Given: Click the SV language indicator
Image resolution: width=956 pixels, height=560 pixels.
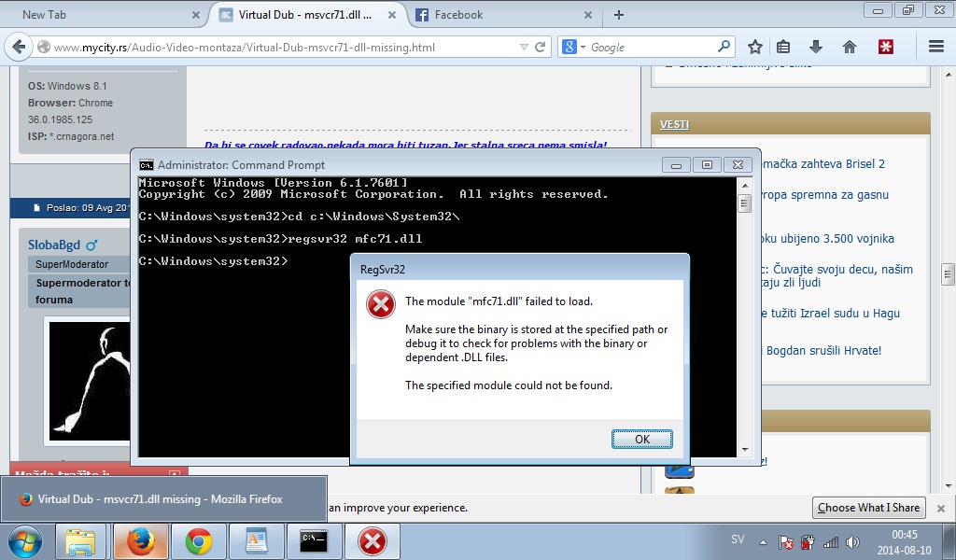Looking at the screenshot, I should [738, 539].
